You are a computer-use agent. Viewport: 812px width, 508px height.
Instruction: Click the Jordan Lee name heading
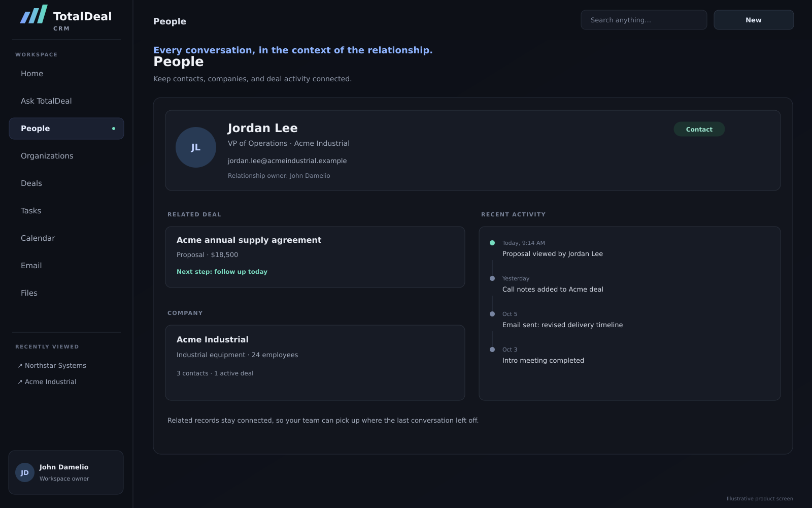coord(262,128)
